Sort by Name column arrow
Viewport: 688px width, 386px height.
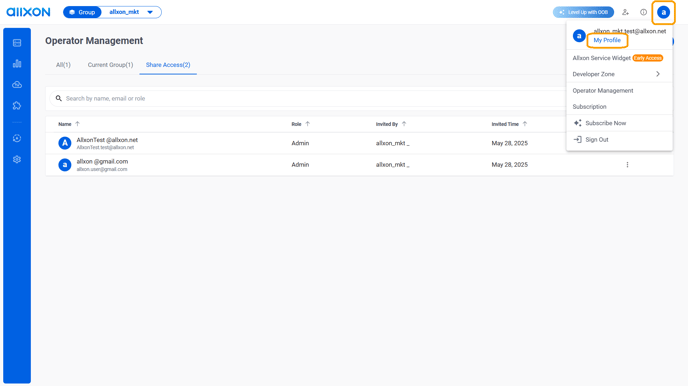coord(78,124)
